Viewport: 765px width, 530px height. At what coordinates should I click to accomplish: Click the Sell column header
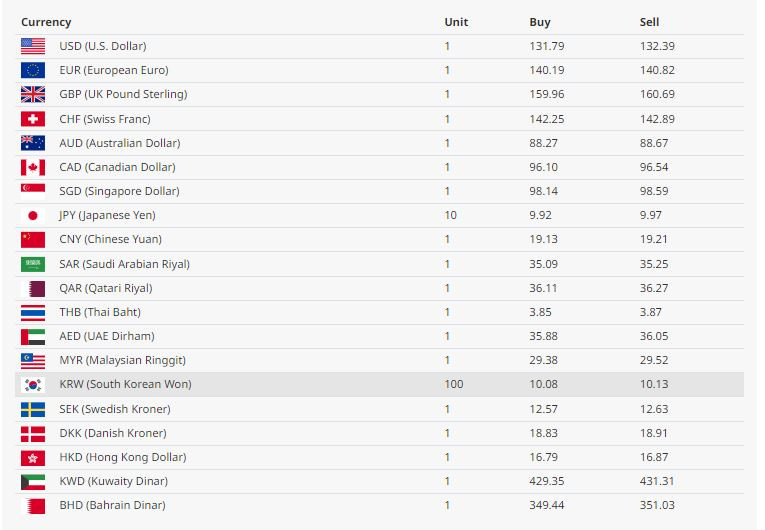pos(649,22)
